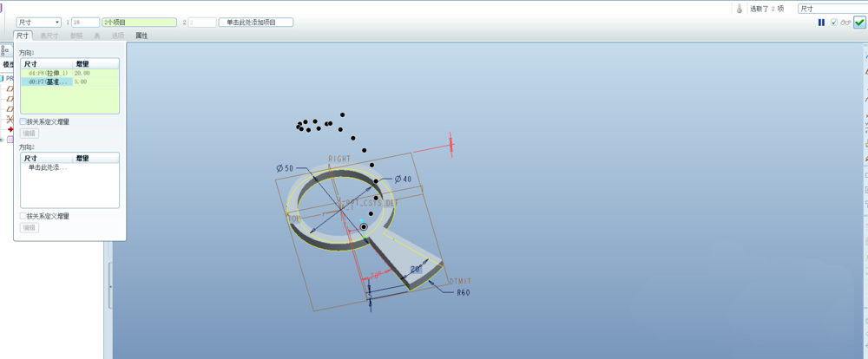Viewport: 868px width, 359px height.
Task: Click the 选取了 2 项 status text
Action: pos(766,9)
